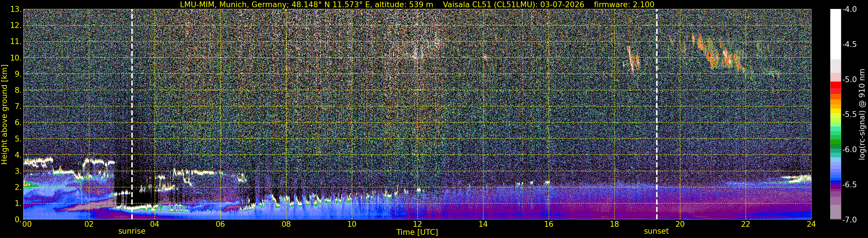The image size is (868, 238).
Task: Click the 'Height above ground [km]' axis label
Action: 4,114
